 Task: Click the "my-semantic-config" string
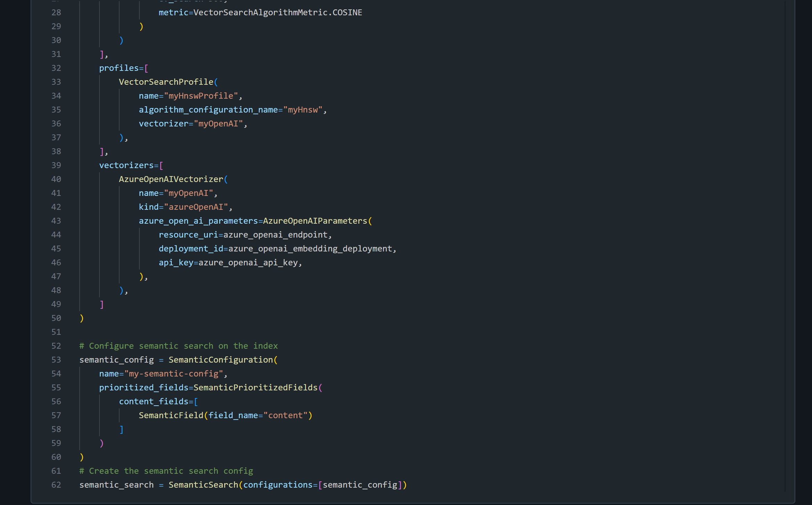click(173, 374)
